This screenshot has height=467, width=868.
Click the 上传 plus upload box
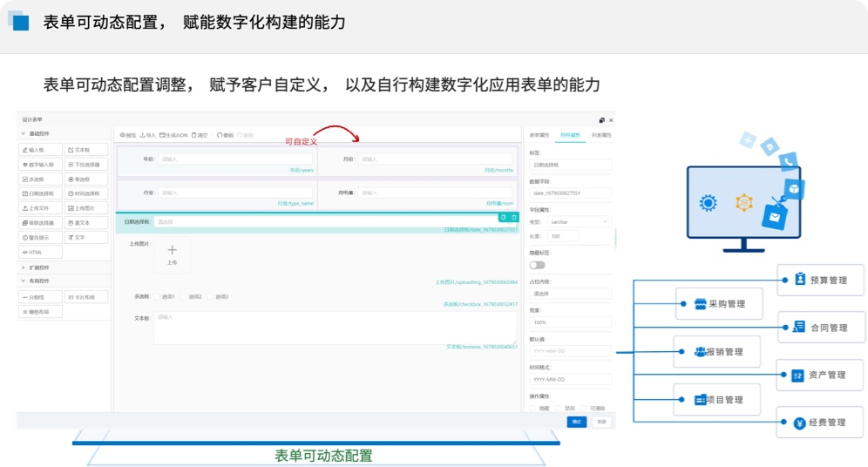(172, 254)
